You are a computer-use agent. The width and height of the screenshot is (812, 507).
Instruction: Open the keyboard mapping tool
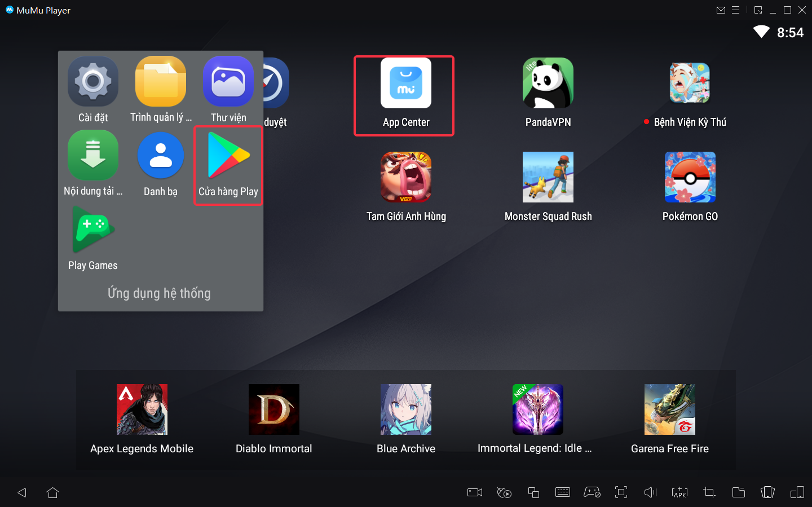click(562, 492)
